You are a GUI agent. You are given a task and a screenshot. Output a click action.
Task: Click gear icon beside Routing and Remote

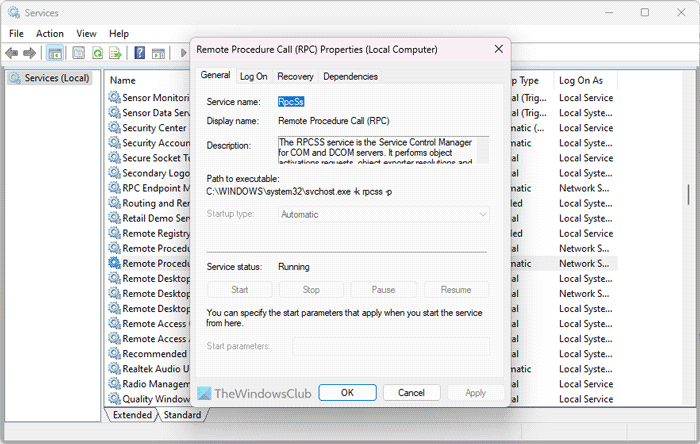[115, 203]
